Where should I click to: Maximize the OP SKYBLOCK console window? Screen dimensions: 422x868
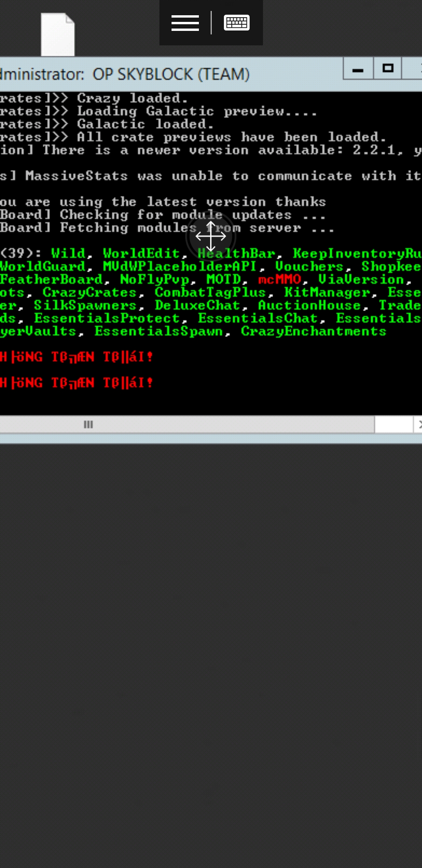pyautogui.click(x=388, y=69)
